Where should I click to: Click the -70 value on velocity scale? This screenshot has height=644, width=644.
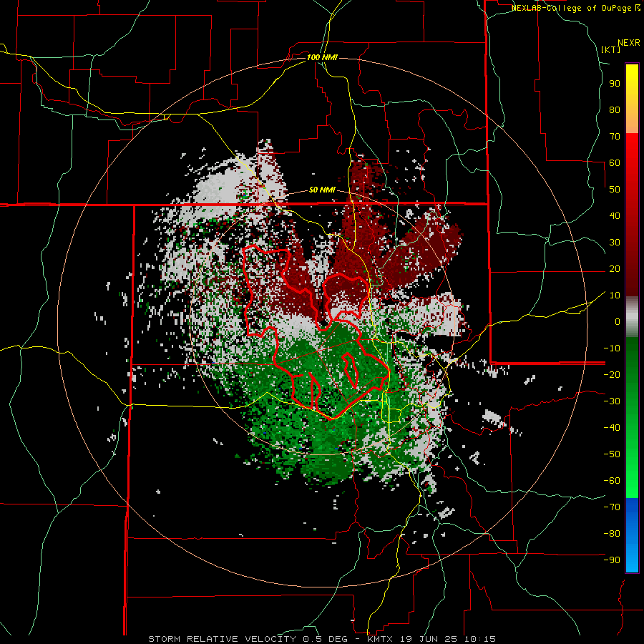point(612,507)
